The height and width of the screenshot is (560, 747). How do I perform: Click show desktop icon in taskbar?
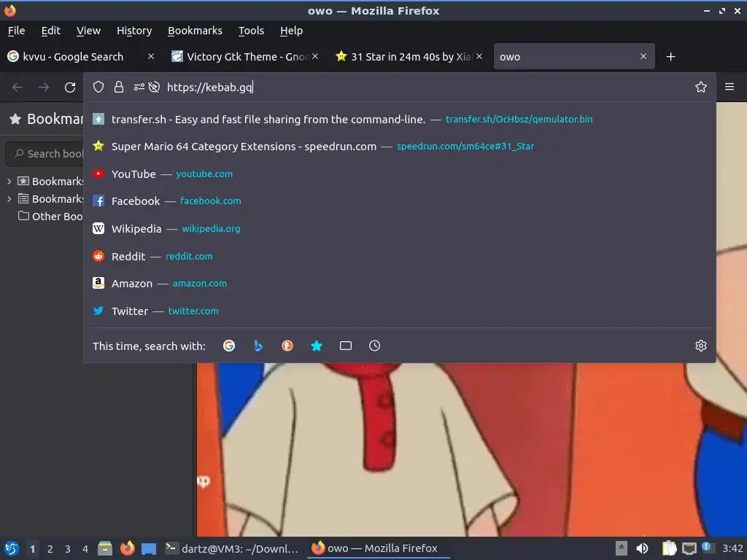tap(149, 548)
